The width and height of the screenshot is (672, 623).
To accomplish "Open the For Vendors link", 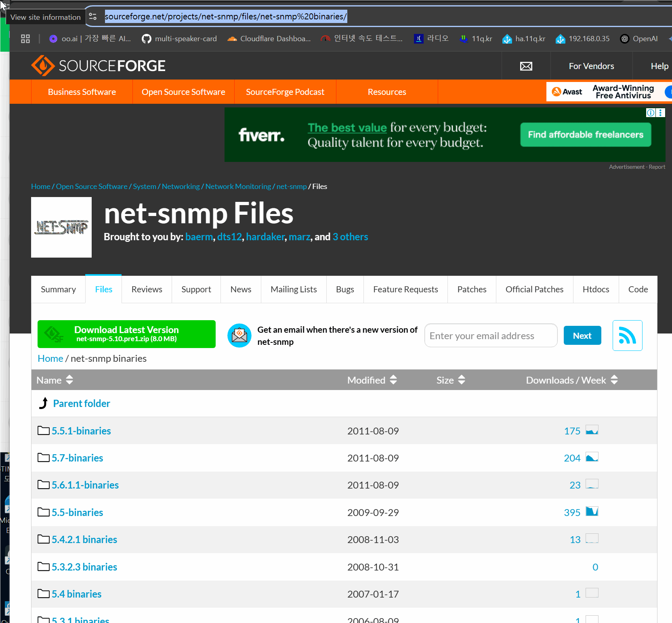I will [x=591, y=66].
